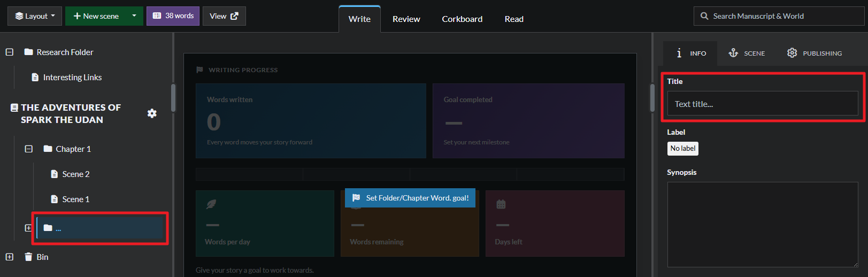Open manuscript settings gear icon
868x277 pixels.
(x=152, y=113)
